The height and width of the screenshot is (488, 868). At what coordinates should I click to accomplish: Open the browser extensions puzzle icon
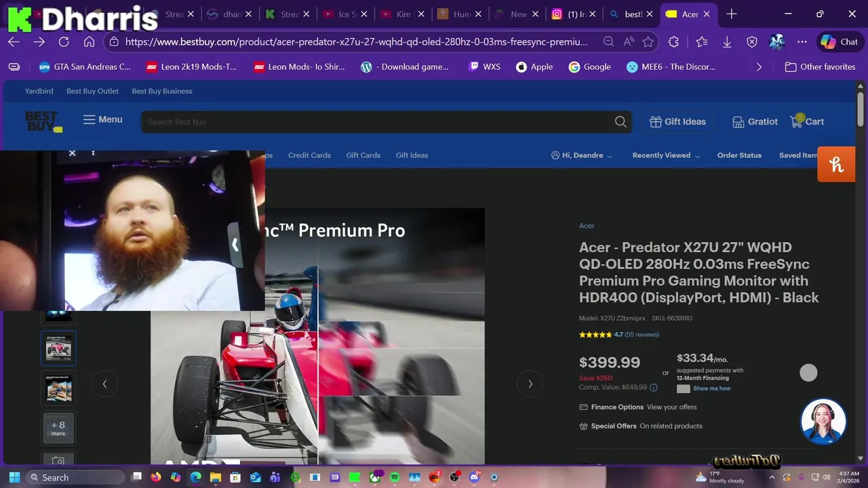[x=673, y=42]
